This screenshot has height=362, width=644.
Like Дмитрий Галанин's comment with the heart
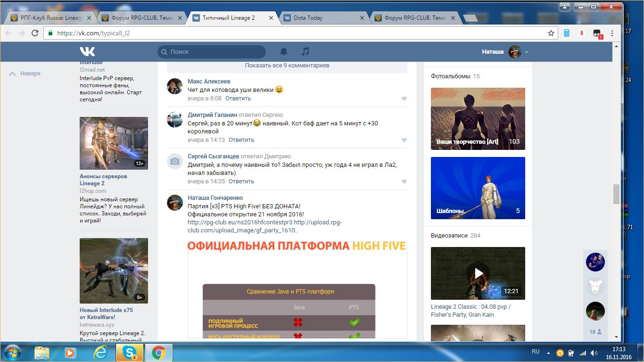(404, 140)
